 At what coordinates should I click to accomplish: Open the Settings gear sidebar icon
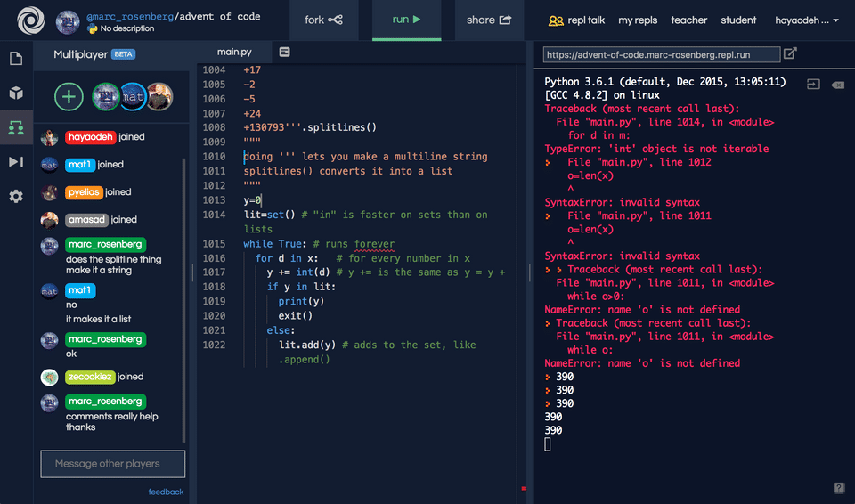[x=16, y=197]
